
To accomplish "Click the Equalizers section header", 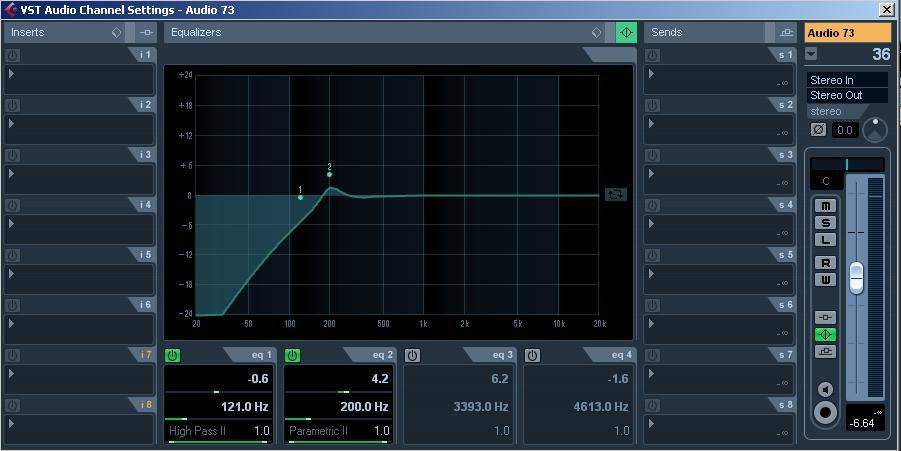I will (196, 32).
